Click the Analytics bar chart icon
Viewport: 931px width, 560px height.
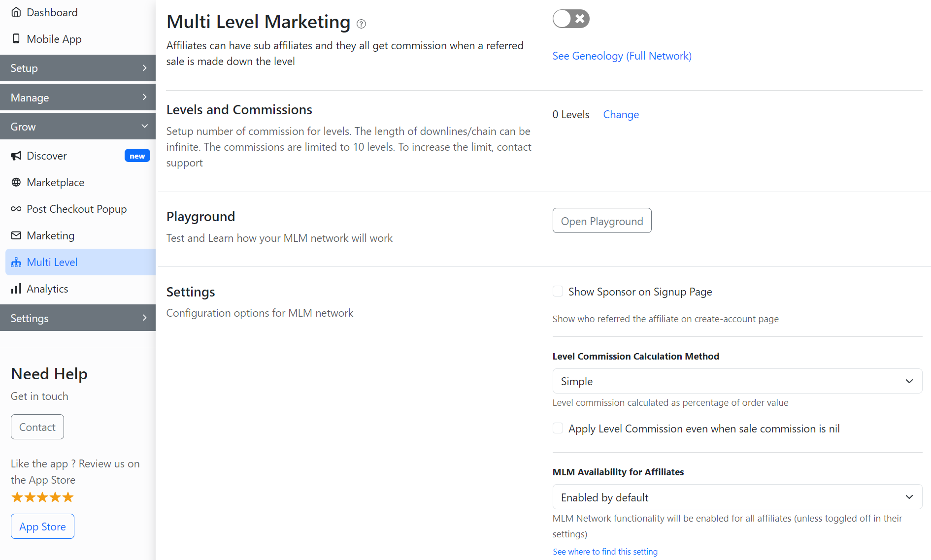pos(16,289)
